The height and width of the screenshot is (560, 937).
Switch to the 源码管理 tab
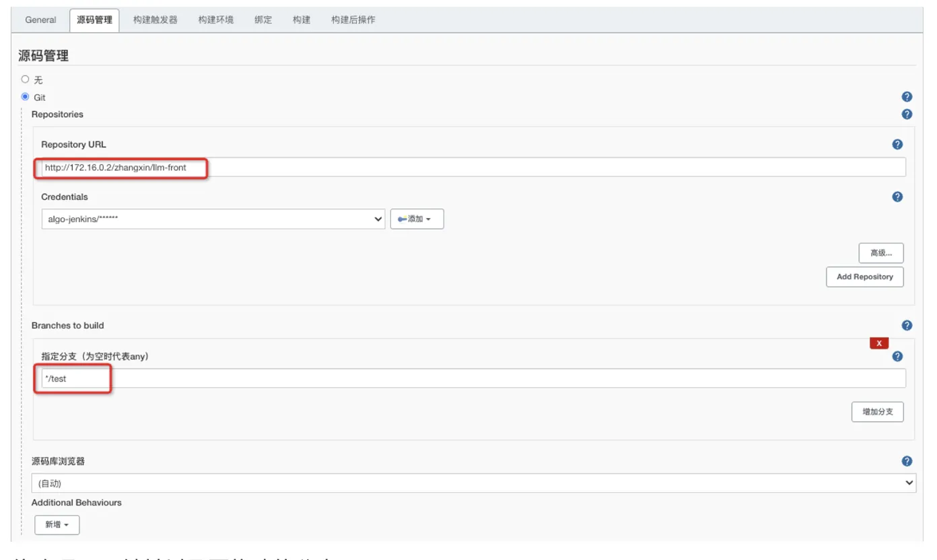click(x=94, y=20)
